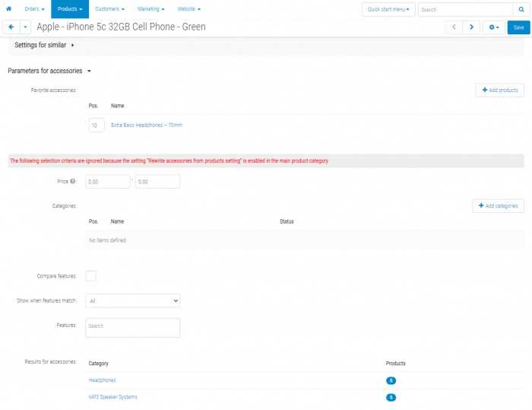Click the Headphones products count badge
The width and height of the screenshot is (532, 410).
[x=391, y=380]
